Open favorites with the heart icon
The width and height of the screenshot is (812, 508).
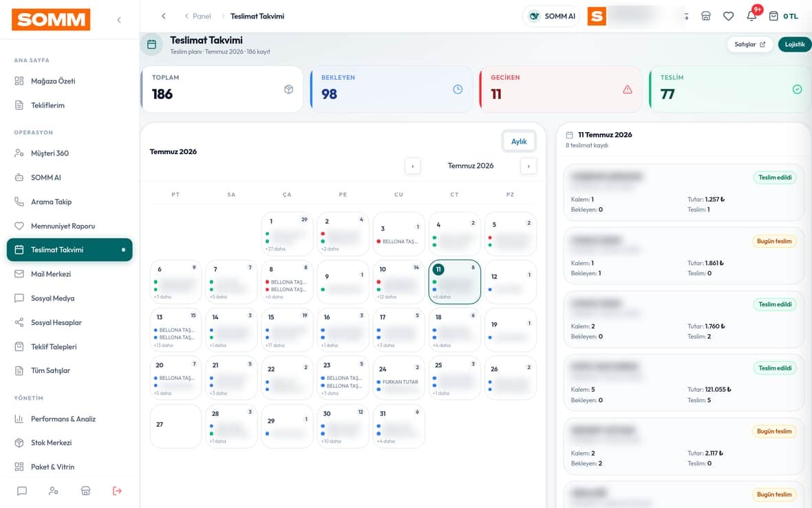pyautogui.click(x=729, y=16)
